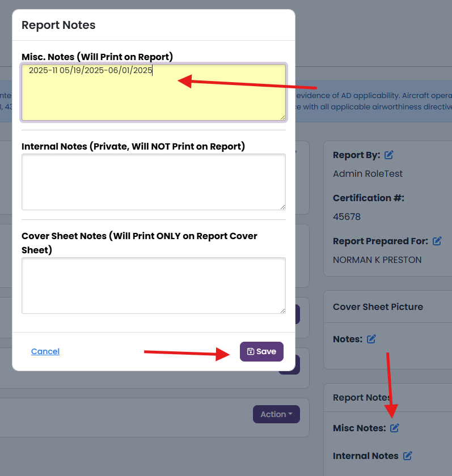Open the Report Prepared For edit icon

437,241
